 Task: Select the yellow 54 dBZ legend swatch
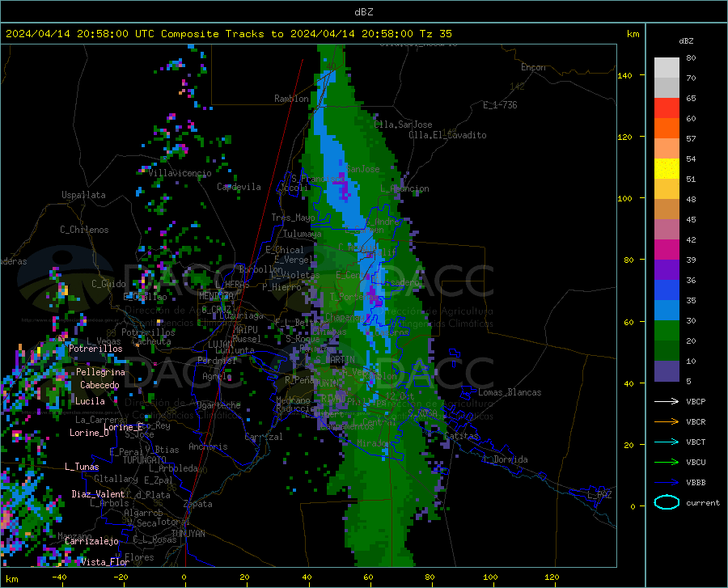coord(667,169)
